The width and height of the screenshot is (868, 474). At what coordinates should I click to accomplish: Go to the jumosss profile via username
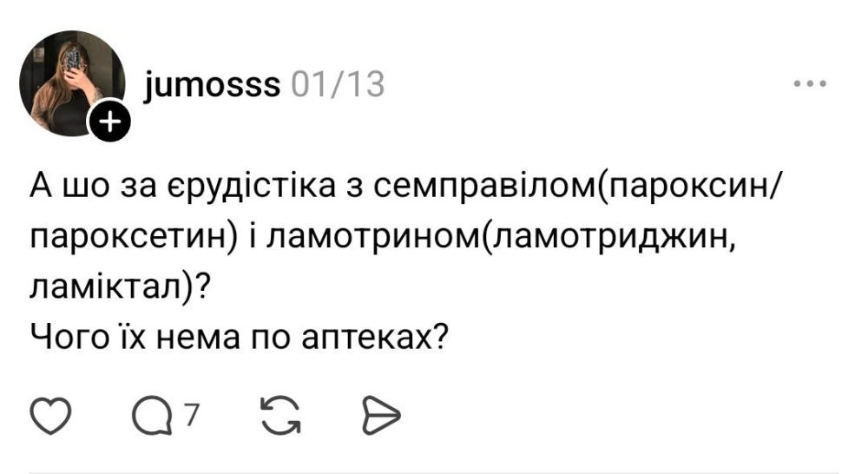tap(213, 85)
